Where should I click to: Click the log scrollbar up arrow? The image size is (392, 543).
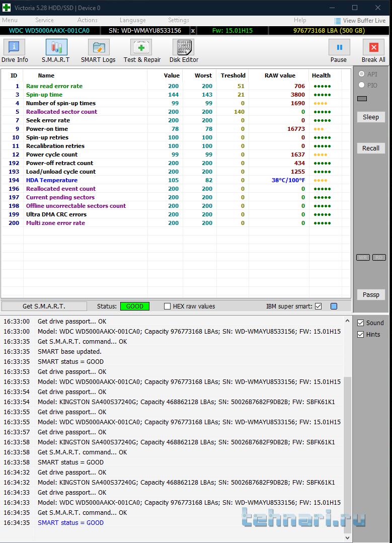pyautogui.click(x=347, y=321)
